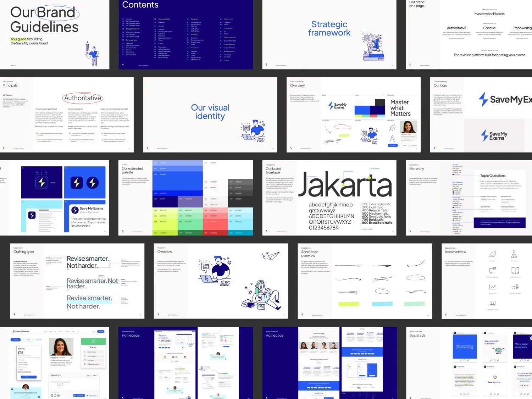532x399 pixels.
Task: Click the Login link in the website header
Action: (x=94, y=332)
